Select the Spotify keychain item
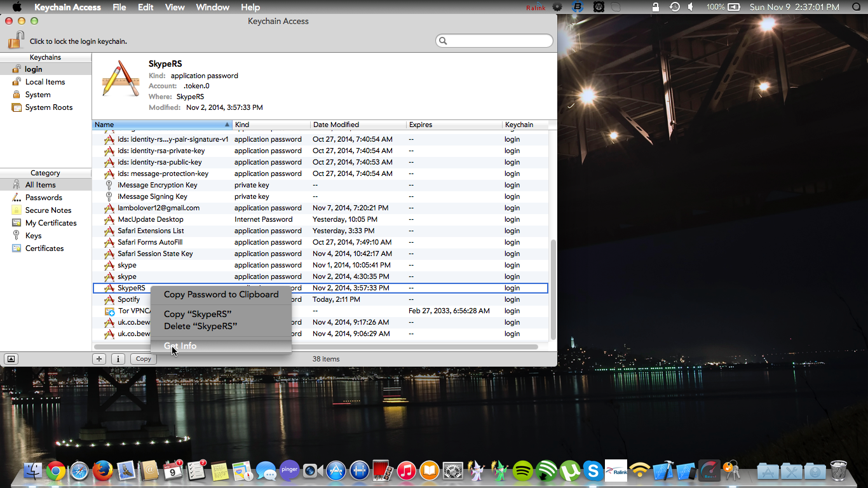The width and height of the screenshot is (868, 488). [320, 299]
